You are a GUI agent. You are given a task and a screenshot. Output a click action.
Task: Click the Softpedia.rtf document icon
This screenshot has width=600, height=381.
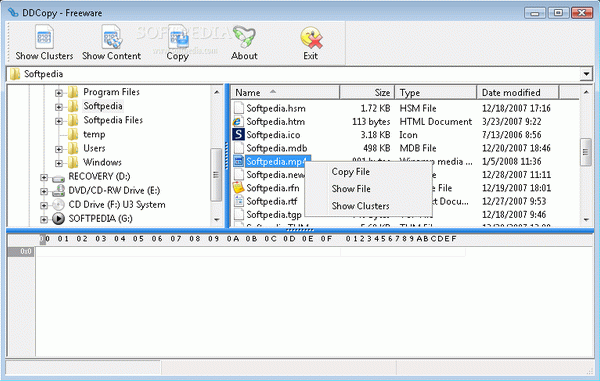tap(238, 201)
